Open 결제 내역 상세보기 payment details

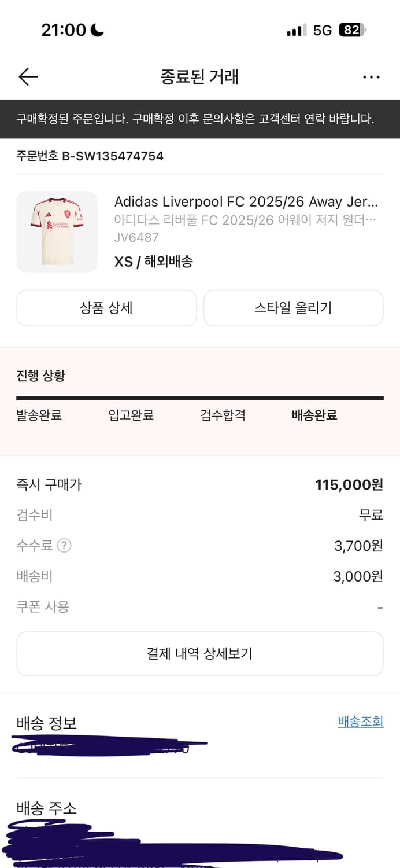pyautogui.click(x=200, y=653)
